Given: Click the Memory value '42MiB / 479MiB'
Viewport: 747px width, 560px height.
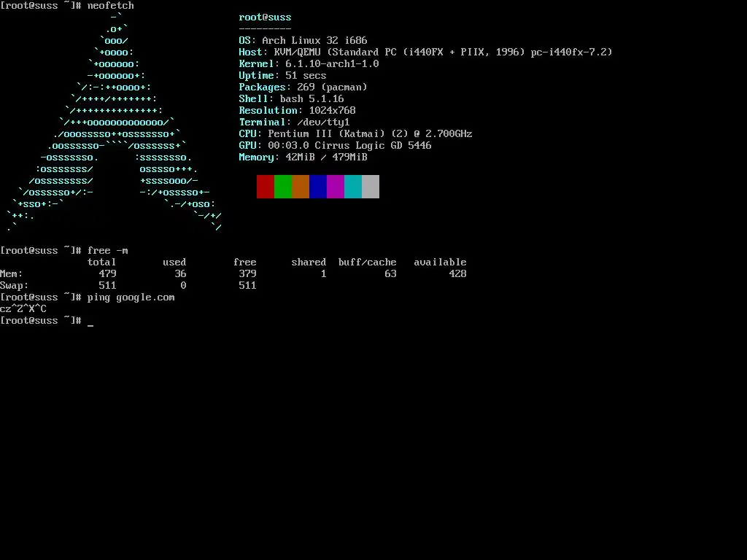Looking at the screenshot, I should 326,157.
